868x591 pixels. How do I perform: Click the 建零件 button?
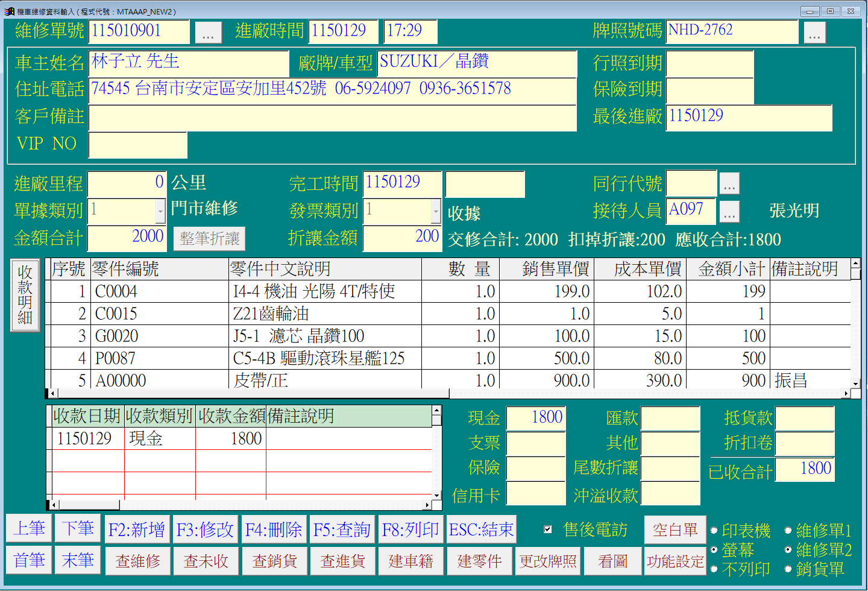pyautogui.click(x=480, y=561)
